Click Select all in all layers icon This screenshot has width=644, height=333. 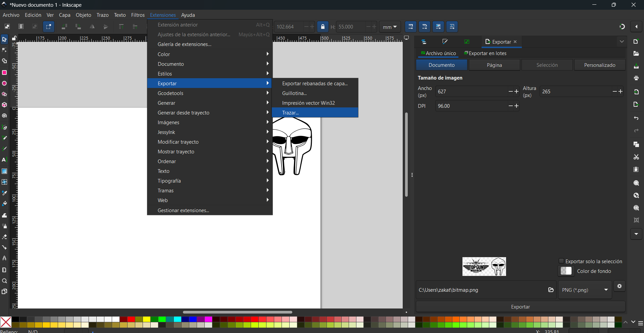(21, 27)
